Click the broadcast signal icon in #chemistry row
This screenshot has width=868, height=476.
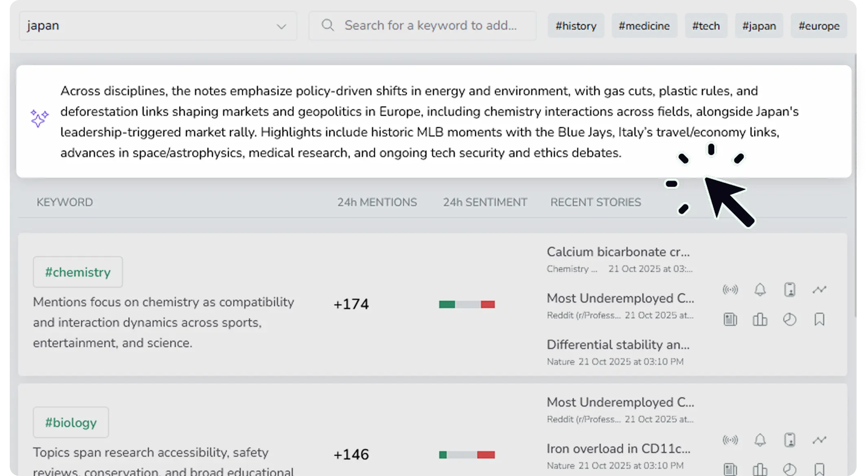pos(730,290)
